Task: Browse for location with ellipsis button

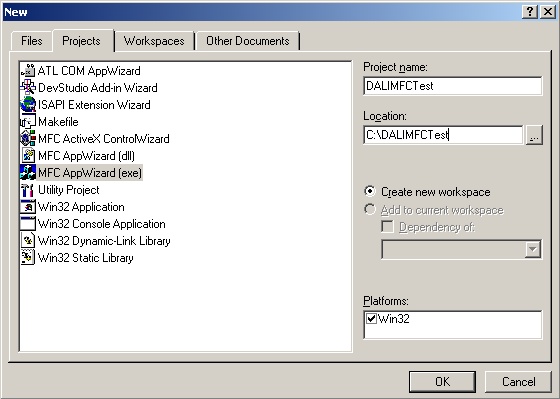Action: tap(534, 135)
